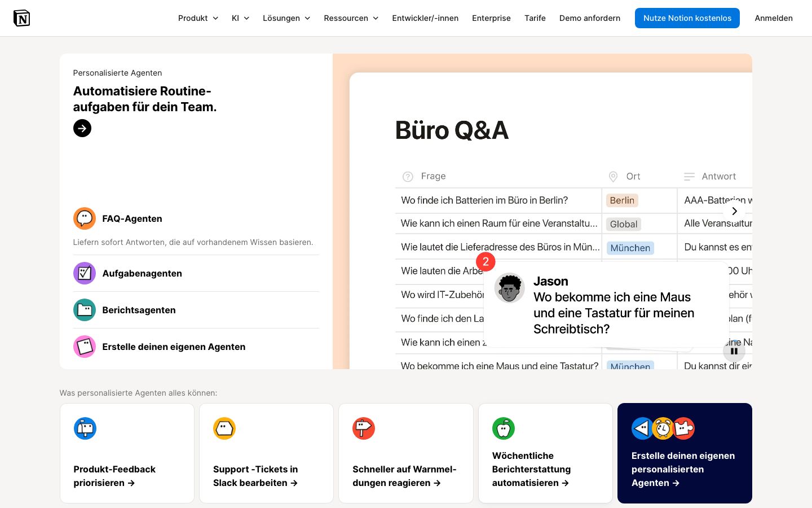Open the Tarife nav item

coord(535,18)
